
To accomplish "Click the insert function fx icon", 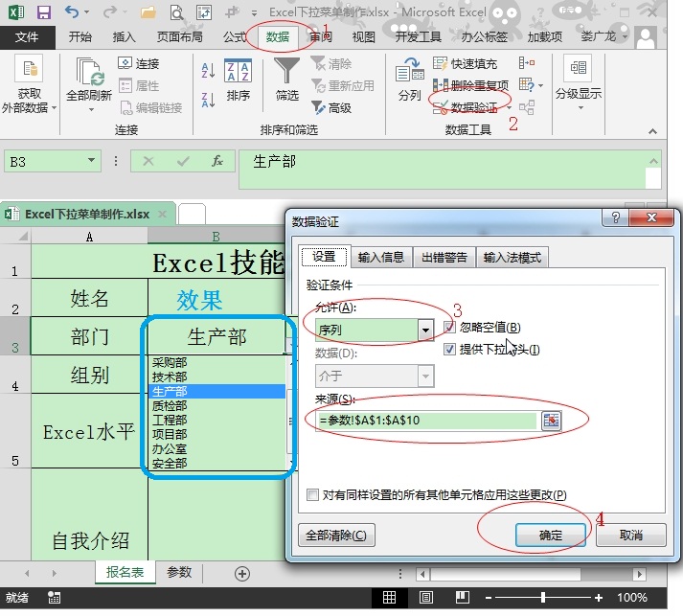I will pos(216,161).
